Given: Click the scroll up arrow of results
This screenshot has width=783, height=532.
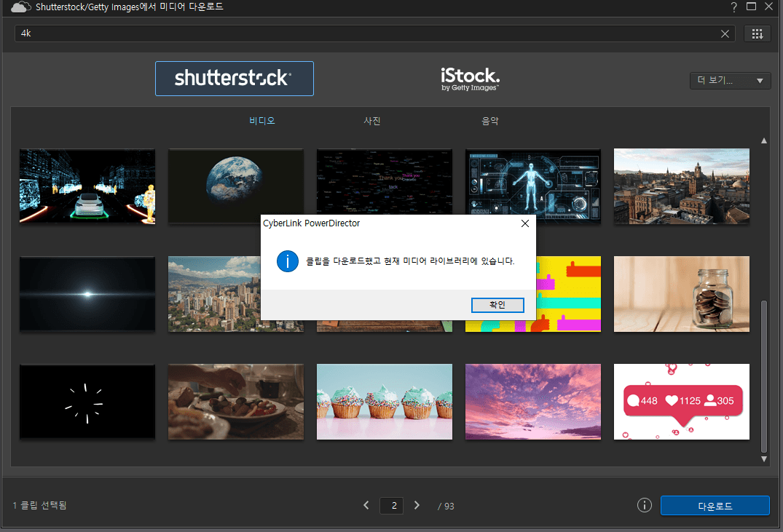Looking at the screenshot, I should (x=763, y=140).
